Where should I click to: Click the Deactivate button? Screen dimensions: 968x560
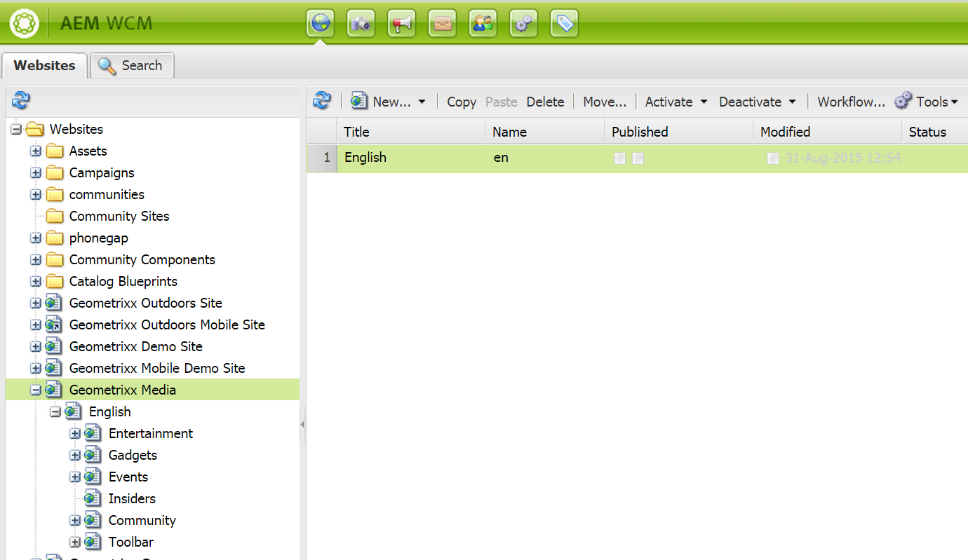[750, 102]
